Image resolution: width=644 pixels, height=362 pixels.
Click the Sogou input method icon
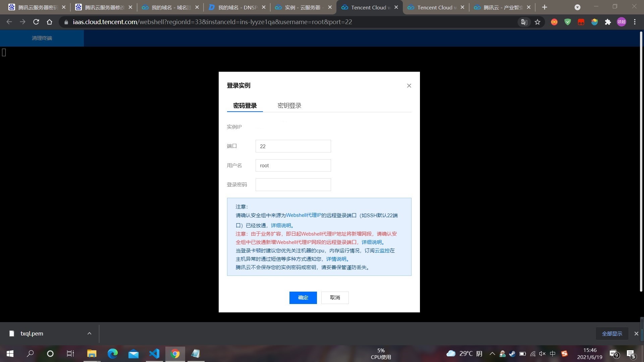565,354
